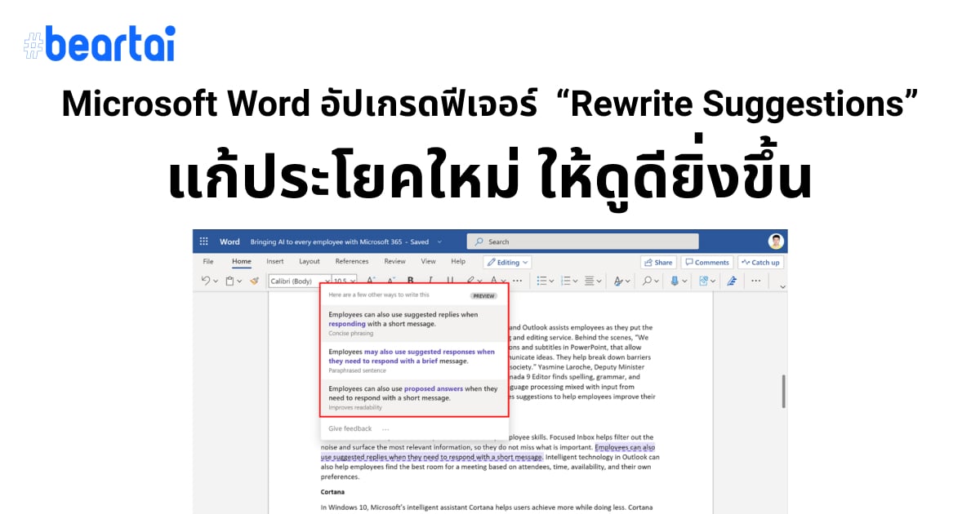Click the Share button
980x514 pixels.
[x=658, y=263]
